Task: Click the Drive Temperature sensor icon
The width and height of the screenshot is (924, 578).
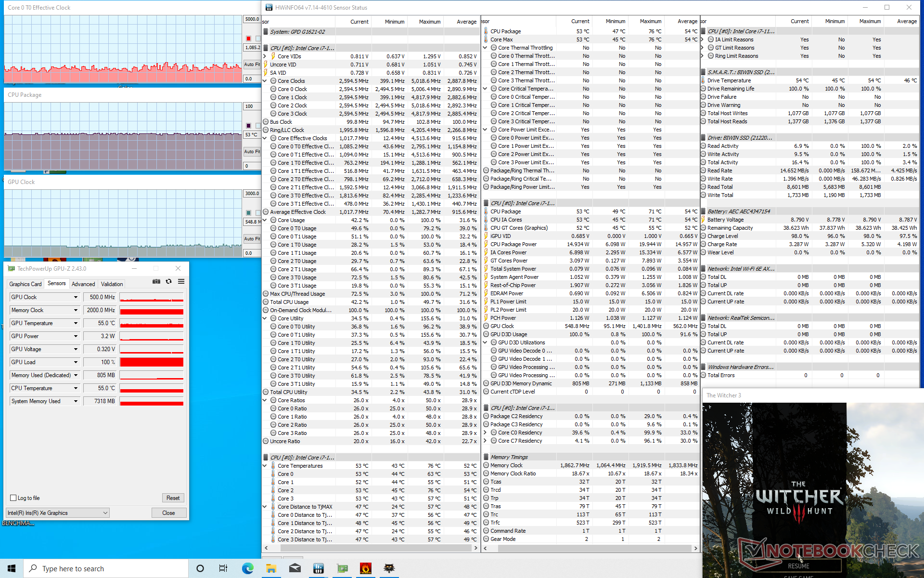Action: pyautogui.click(x=703, y=80)
